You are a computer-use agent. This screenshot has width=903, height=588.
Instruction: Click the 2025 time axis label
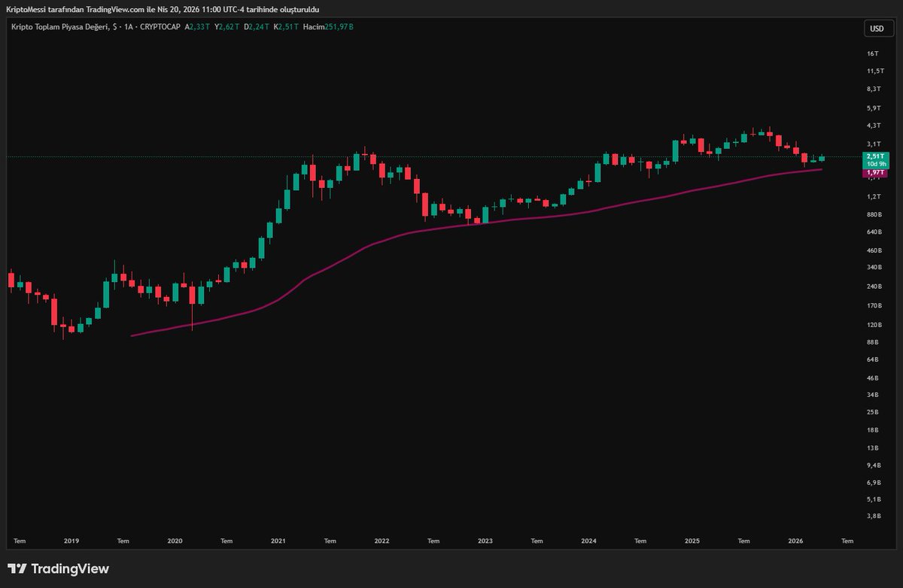point(692,541)
